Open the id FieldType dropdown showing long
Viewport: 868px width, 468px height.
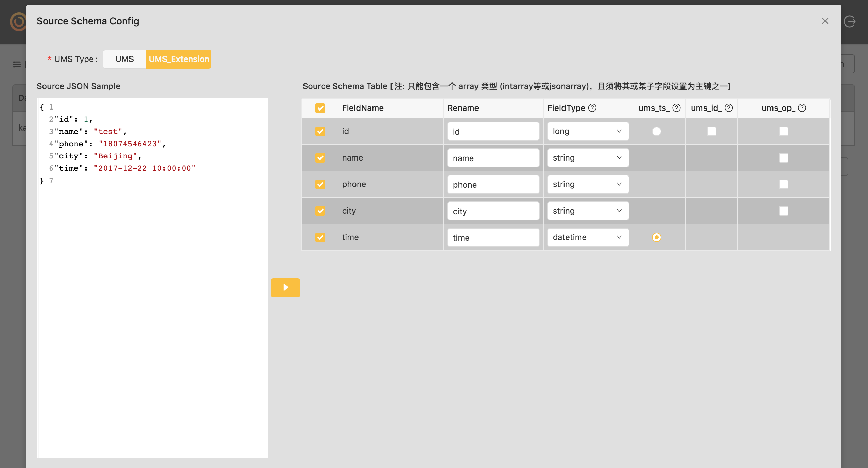[588, 131]
